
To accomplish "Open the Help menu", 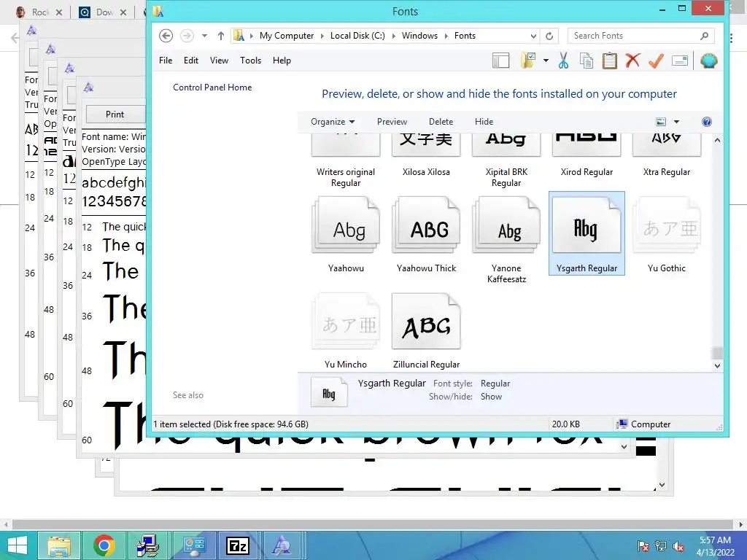I will (x=282, y=61).
